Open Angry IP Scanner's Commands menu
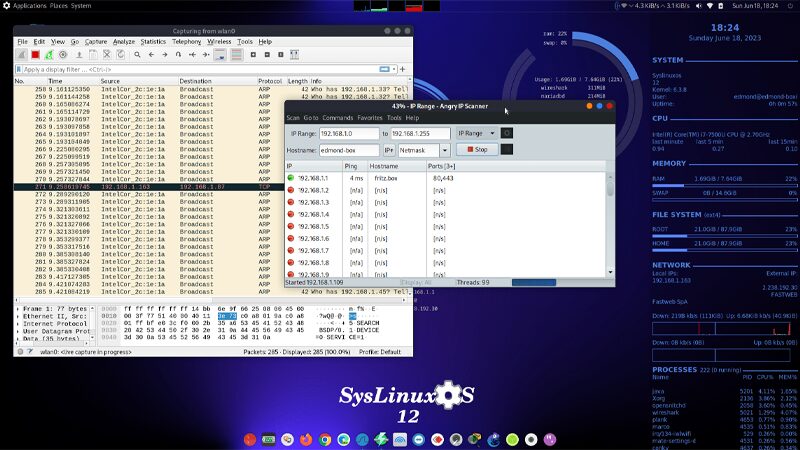 [337, 117]
